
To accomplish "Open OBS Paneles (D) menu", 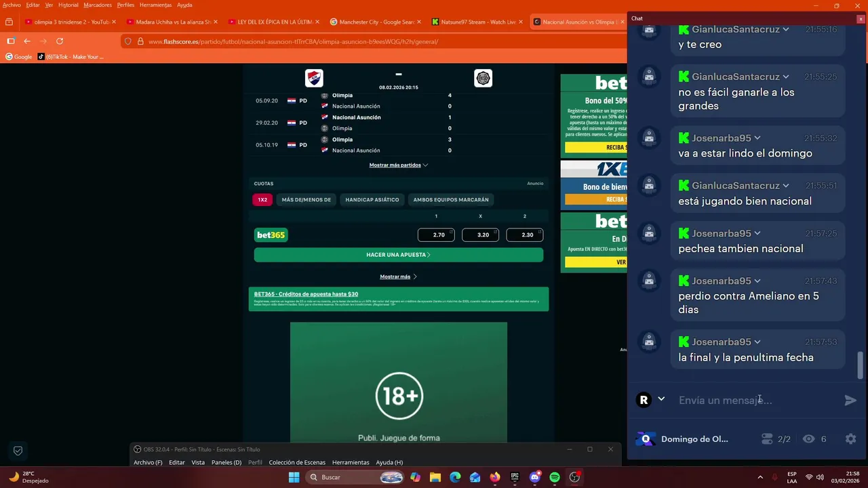I will coord(226,462).
